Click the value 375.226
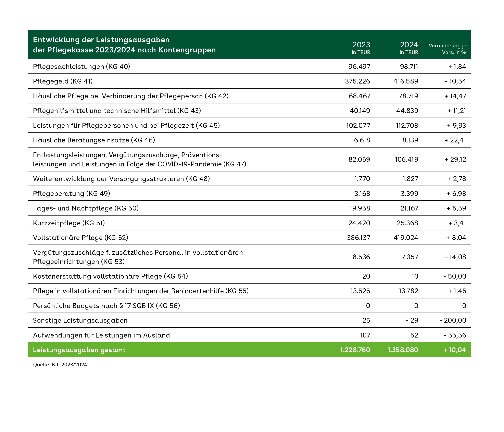504x432 pixels. pyautogui.click(x=357, y=81)
